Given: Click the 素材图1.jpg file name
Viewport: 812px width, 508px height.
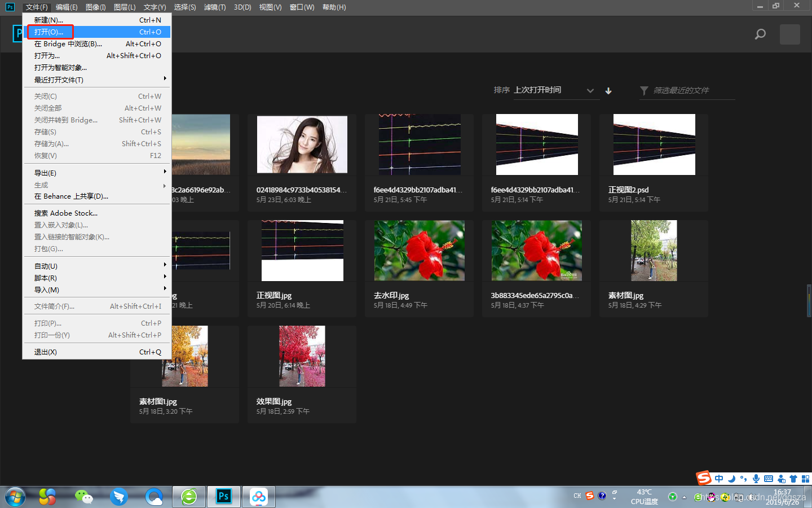Looking at the screenshot, I should click(158, 401).
